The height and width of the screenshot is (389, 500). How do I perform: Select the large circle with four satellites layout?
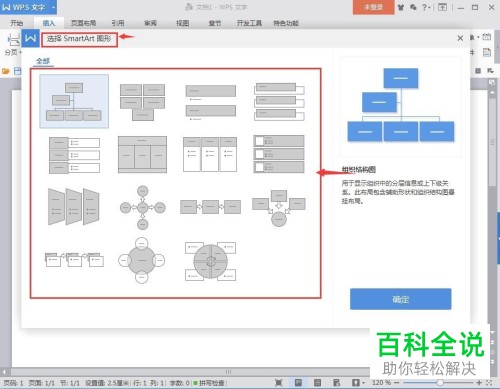click(x=142, y=260)
